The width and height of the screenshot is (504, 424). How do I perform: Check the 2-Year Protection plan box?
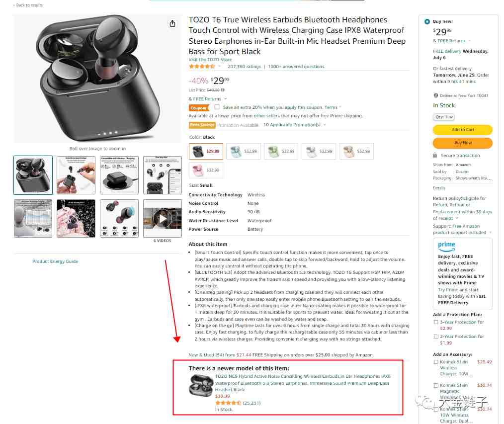coord(436,337)
